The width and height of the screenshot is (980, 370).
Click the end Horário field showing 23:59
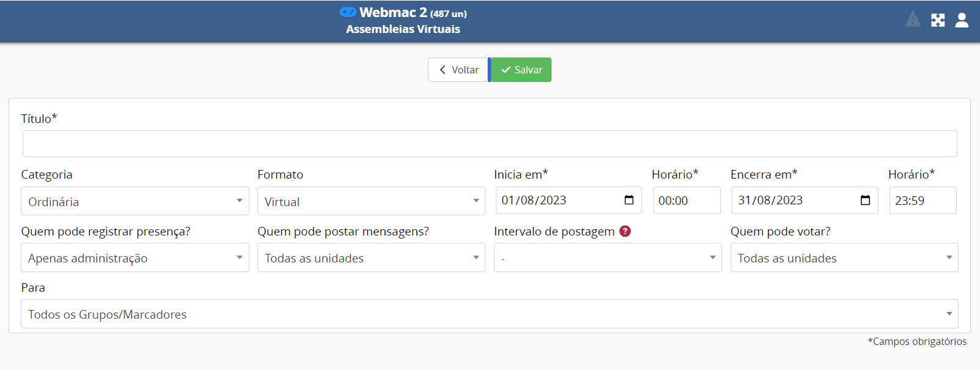923,201
